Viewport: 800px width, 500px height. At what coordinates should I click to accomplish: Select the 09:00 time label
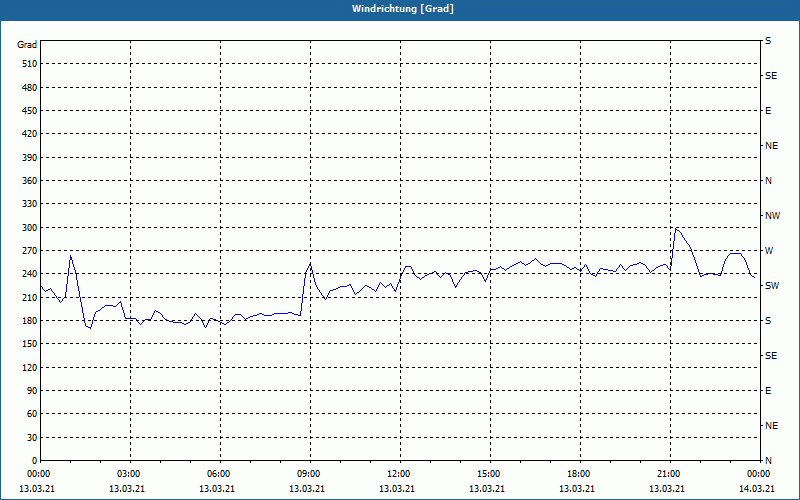click(309, 474)
